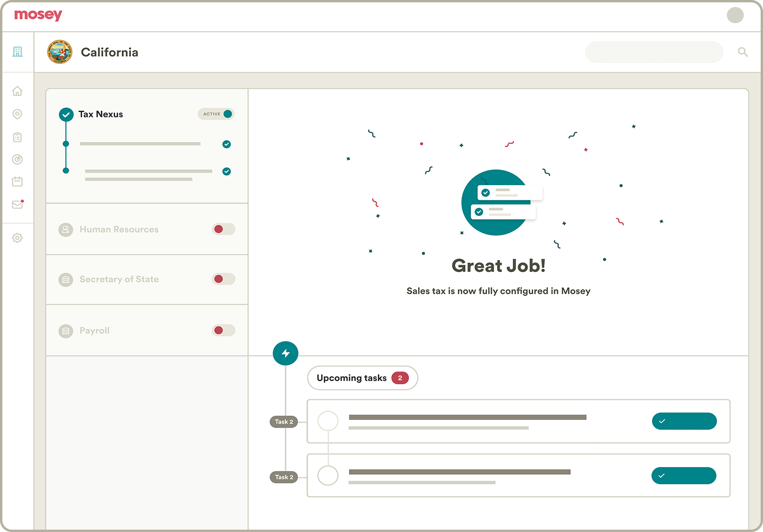
Task: Open the Upcoming tasks pill
Action: point(362,378)
